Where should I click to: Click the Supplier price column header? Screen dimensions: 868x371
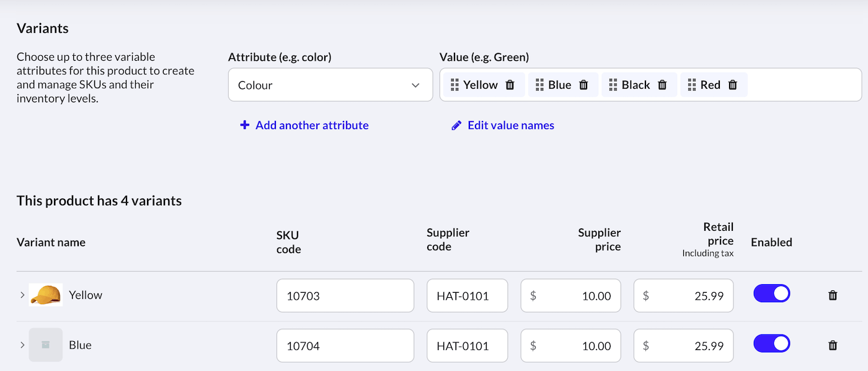(x=600, y=239)
